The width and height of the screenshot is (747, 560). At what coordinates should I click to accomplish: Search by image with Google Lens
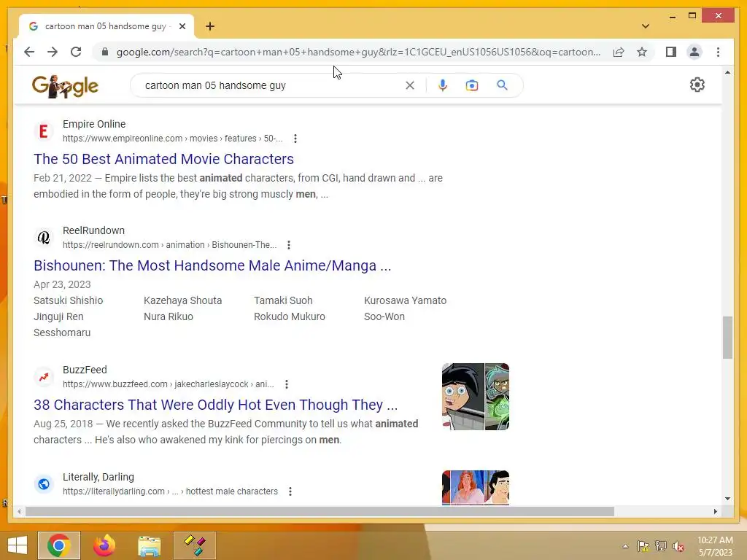[472, 85]
